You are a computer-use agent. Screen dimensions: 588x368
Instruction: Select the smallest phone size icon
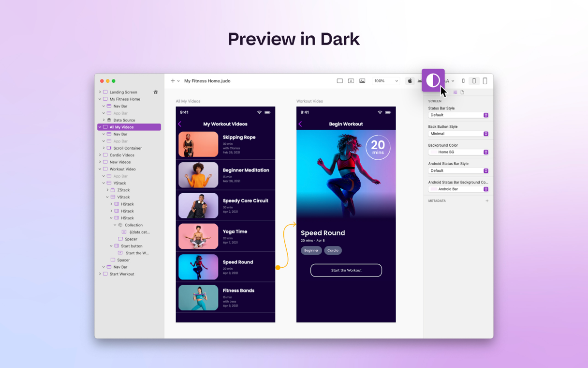[x=463, y=81]
